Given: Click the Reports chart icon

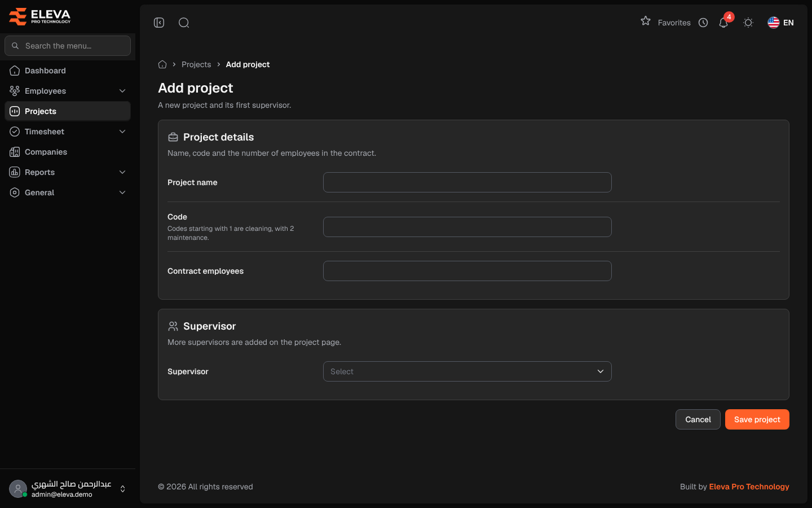Looking at the screenshot, I should tap(15, 172).
